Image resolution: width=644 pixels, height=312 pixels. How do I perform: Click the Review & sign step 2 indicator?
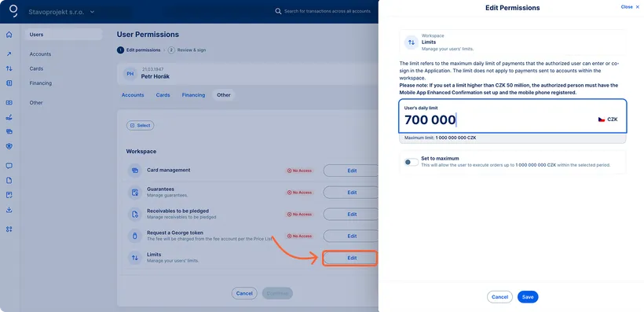pyautogui.click(x=187, y=50)
